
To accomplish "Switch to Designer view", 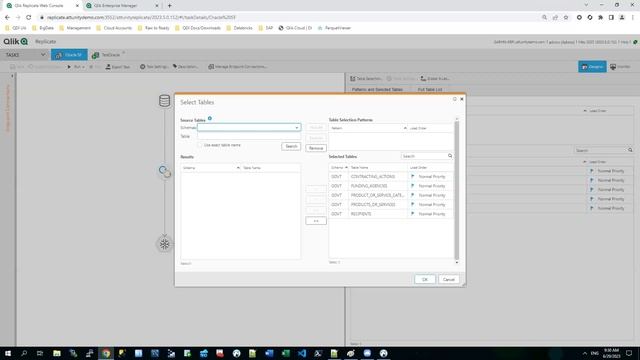I will (x=592, y=67).
